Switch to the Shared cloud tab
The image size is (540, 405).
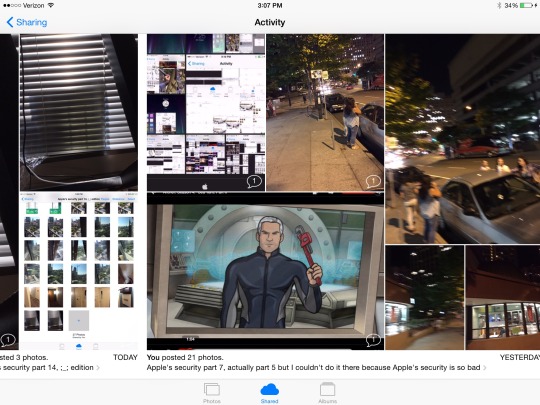(270, 393)
